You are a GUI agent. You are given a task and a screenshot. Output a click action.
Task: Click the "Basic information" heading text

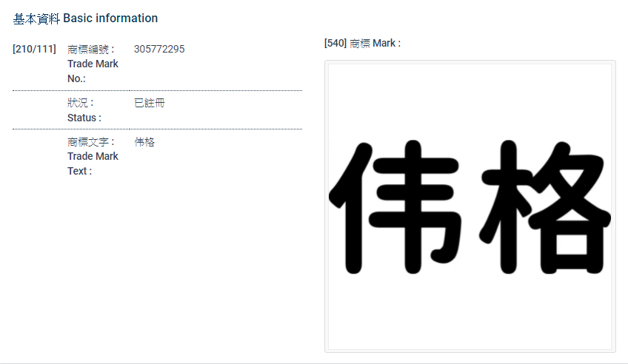pos(110,18)
